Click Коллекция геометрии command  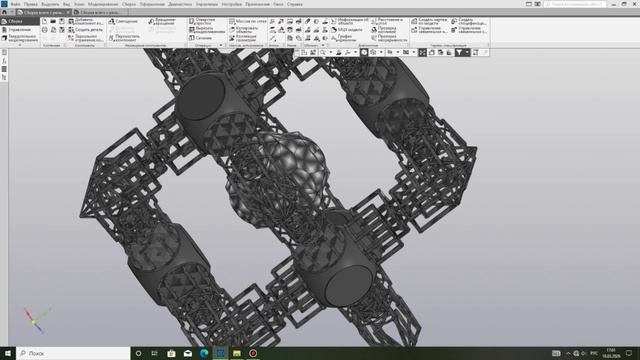243,38
